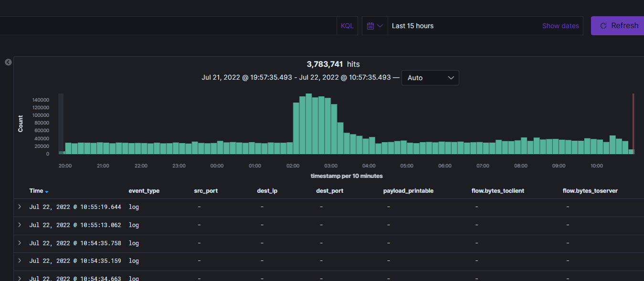Click the event_type column header
This screenshot has height=281, width=644.
pyautogui.click(x=144, y=191)
